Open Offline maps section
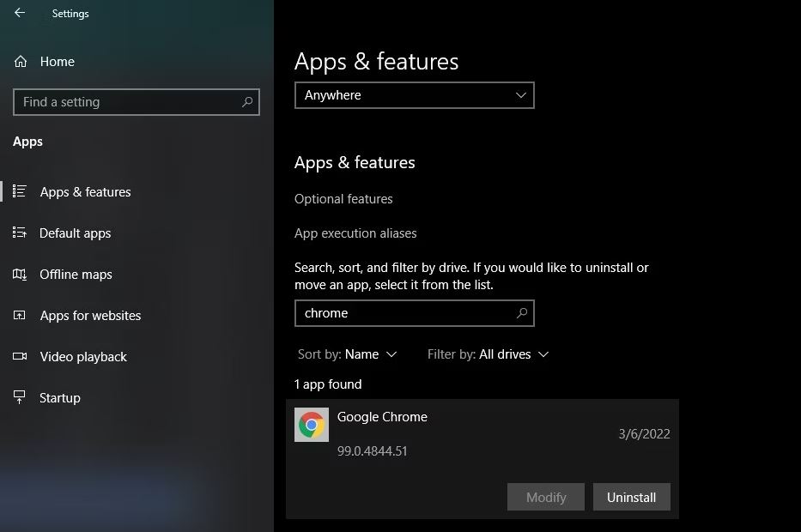 tap(76, 275)
